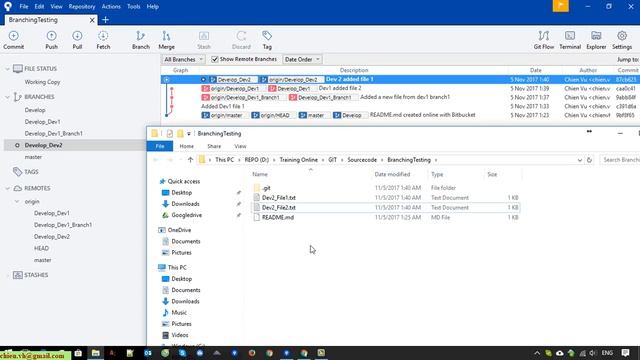Expand the STASHES section
This screenshot has height=360, width=640.
tap(7, 275)
